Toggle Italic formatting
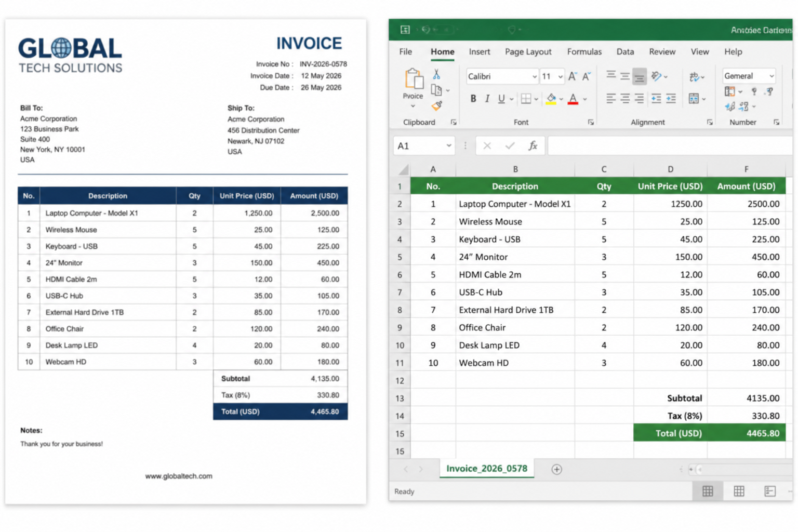Image resolution: width=798 pixels, height=532 pixels. [487, 99]
